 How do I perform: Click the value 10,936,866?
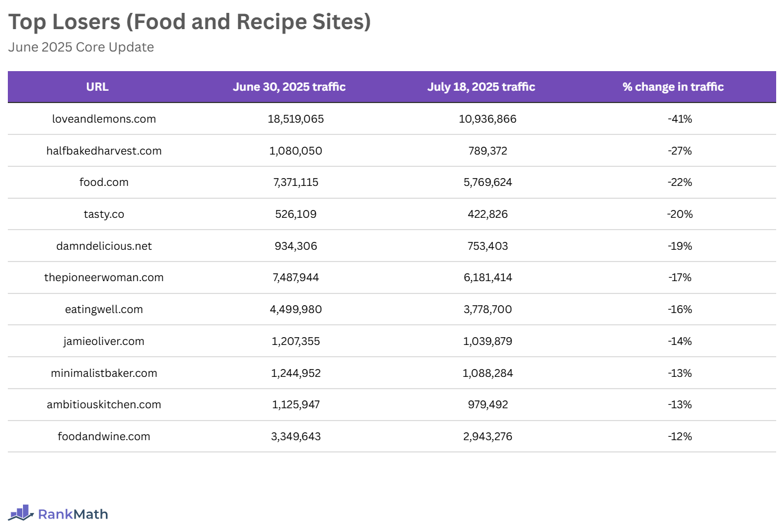(488, 119)
